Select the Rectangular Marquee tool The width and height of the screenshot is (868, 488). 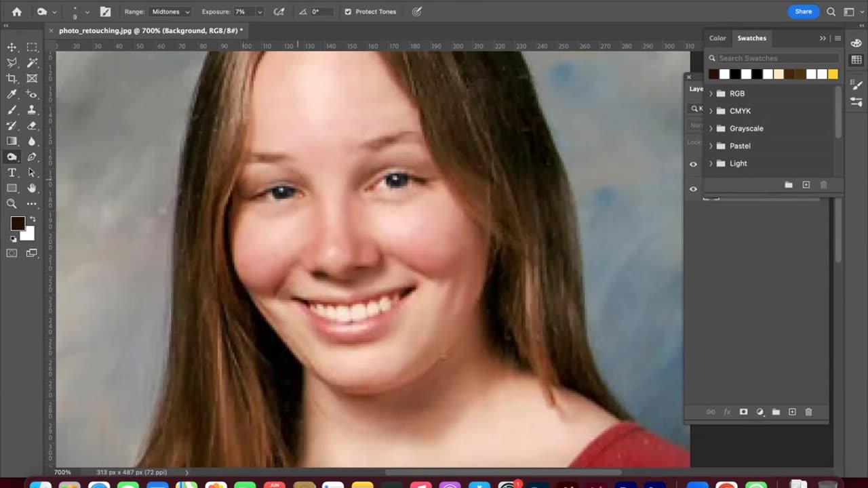tap(32, 47)
